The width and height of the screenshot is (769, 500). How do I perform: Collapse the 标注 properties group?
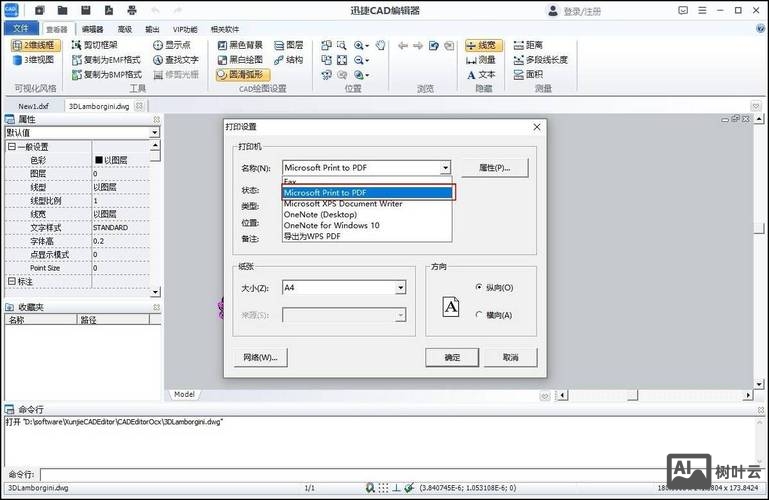click(x=12, y=281)
